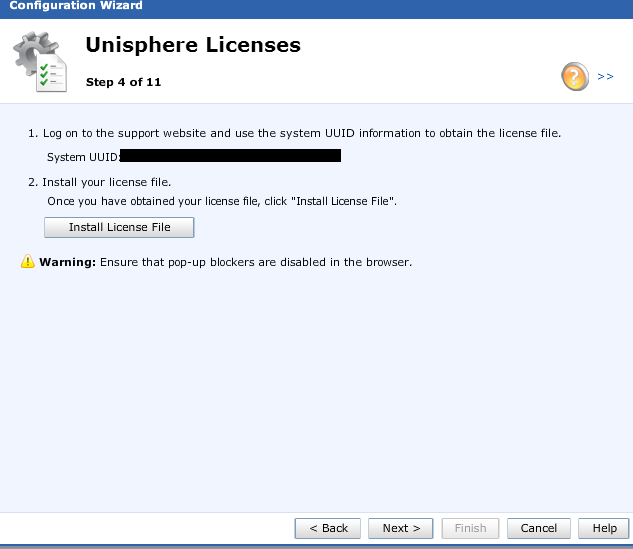Click the System UUID label
This screenshot has width=633, height=549.
point(83,157)
